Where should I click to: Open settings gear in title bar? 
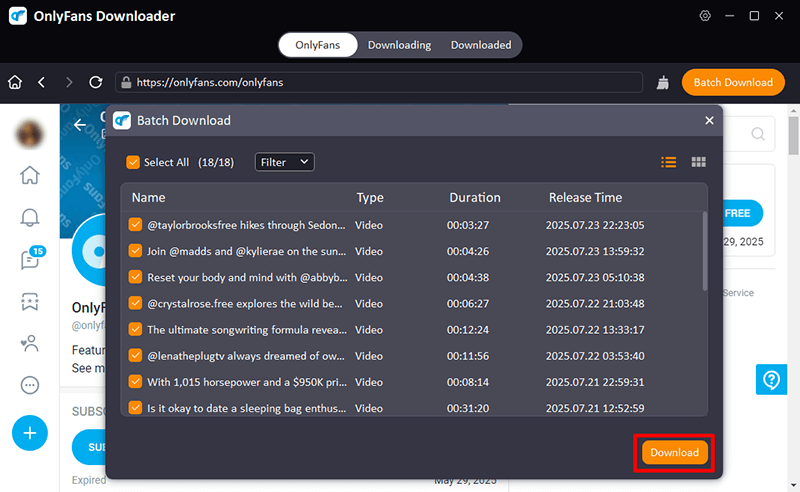click(705, 16)
